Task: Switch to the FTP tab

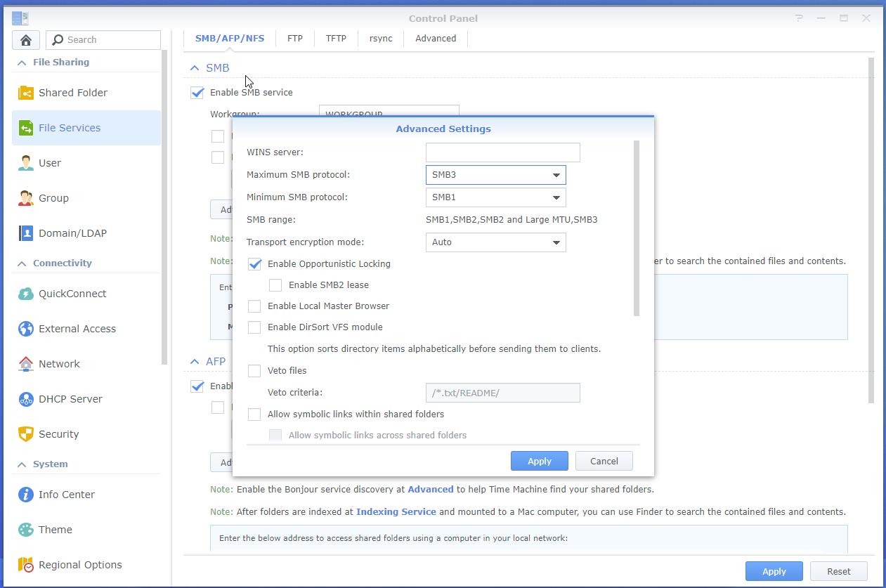Action: [295, 39]
